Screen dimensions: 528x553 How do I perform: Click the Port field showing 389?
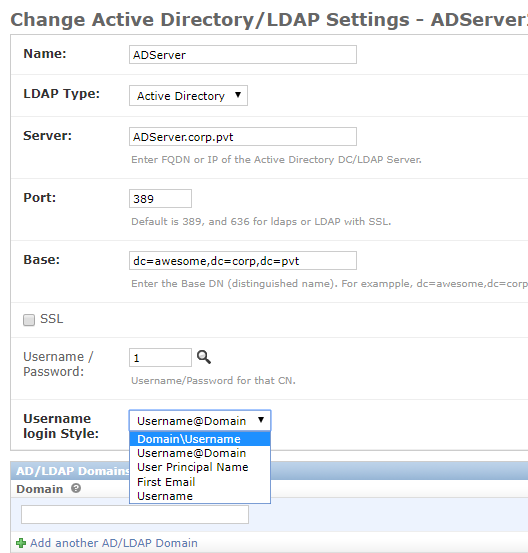(160, 199)
